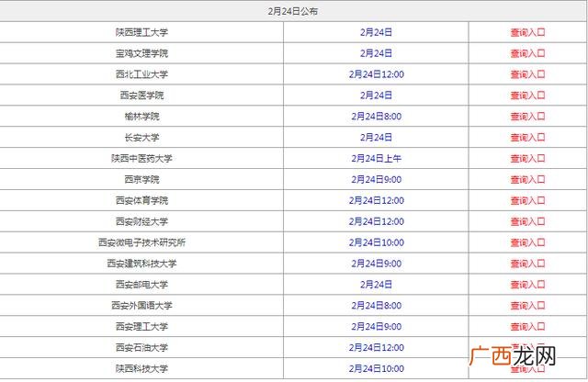Select the 西安医学院 name cell
Screen dimensions: 588x382
141,95
